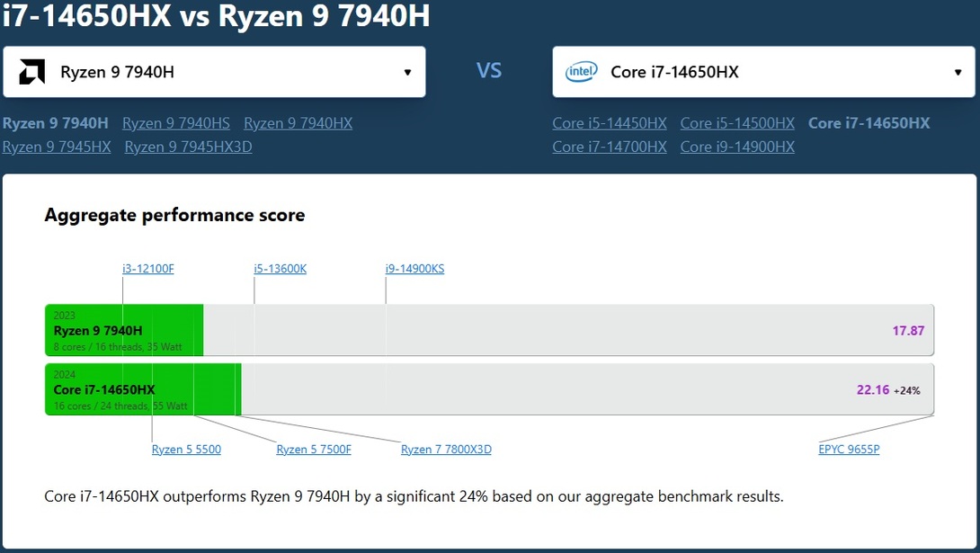Follow the Ryzen 7 7800X3D marker link
980x553 pixels.
446,450
